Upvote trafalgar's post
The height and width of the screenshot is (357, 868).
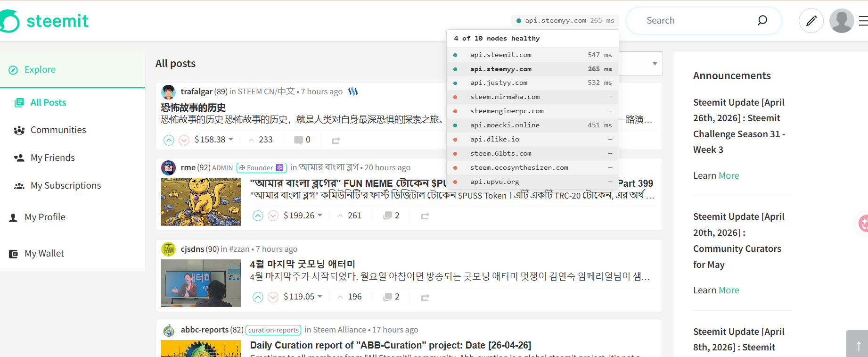pyautogui.click(x=169, y=140)
